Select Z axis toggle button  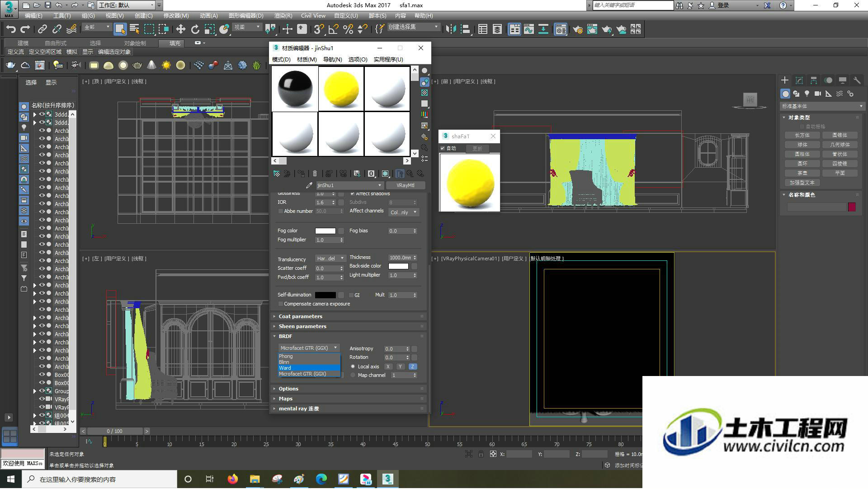click(x=412, y=367)
